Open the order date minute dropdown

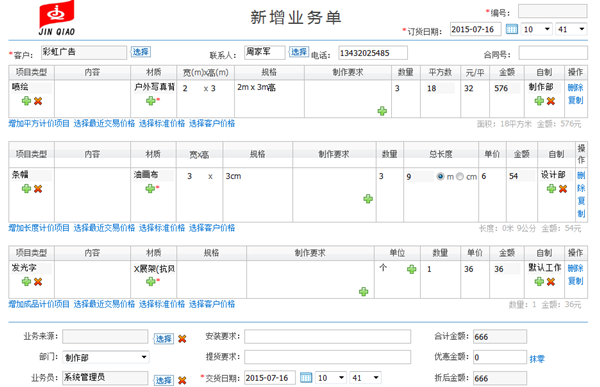click(x=571, y=29)
